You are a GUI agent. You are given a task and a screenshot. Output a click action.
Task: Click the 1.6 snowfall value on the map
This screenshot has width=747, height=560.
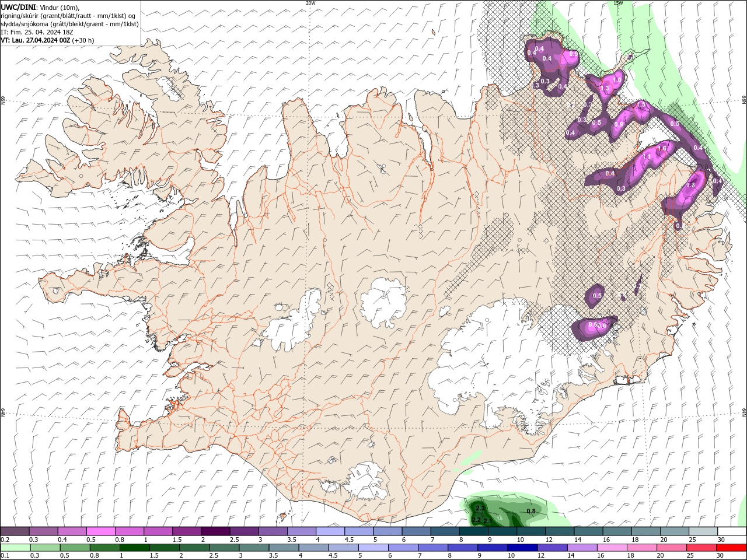[x=662, y=148]
